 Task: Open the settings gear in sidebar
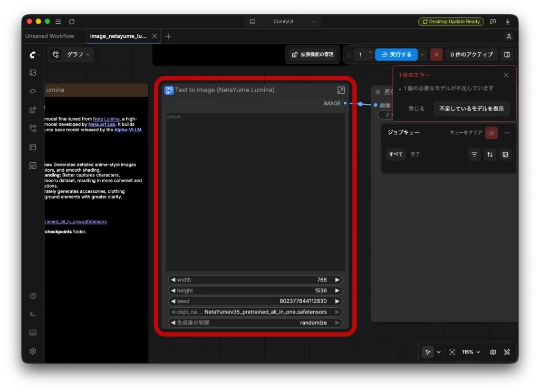coord(33,351)
